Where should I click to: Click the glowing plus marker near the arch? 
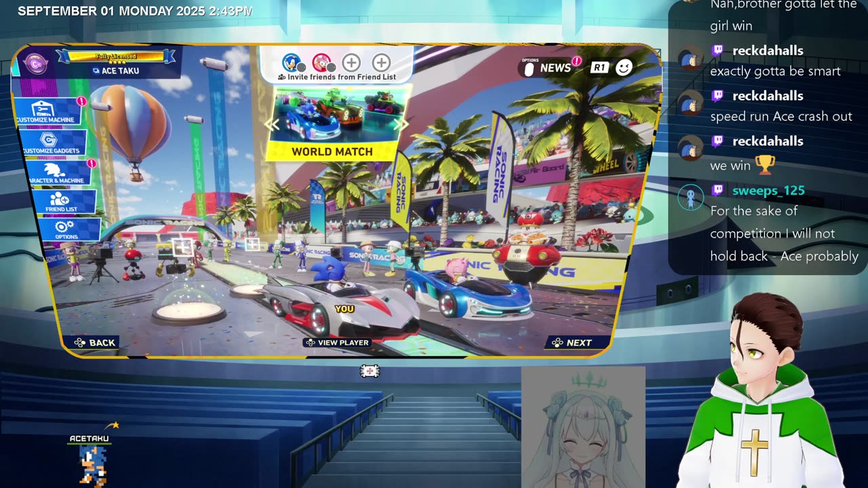182,247
